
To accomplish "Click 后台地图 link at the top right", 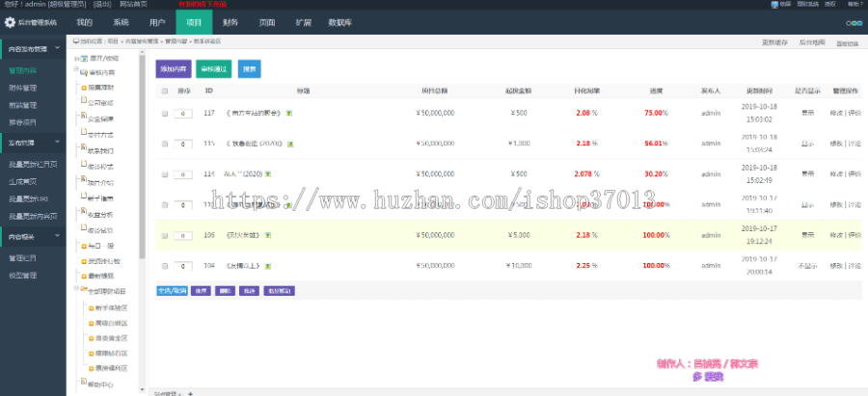I will click(x=812, y=42).
